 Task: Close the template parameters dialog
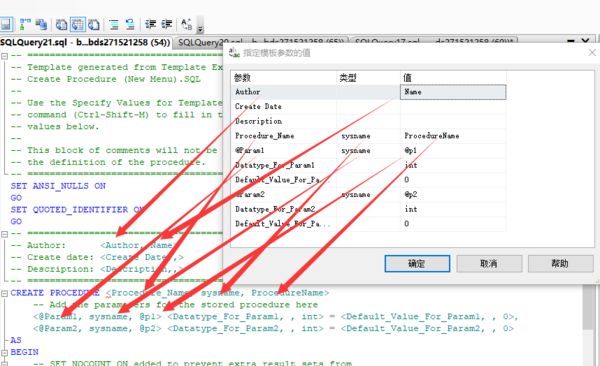point(592,52)
